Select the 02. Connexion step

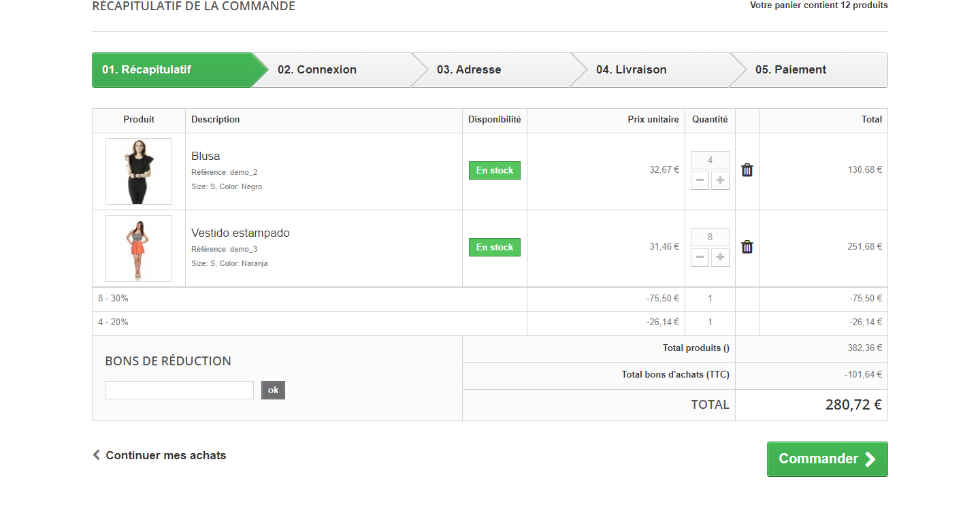pyautogui.click(x=317, y=70)
